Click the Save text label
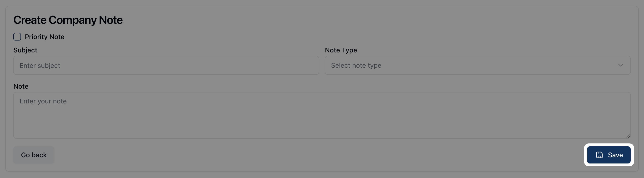This screenshot has height=178, width=644. (615, 155)
